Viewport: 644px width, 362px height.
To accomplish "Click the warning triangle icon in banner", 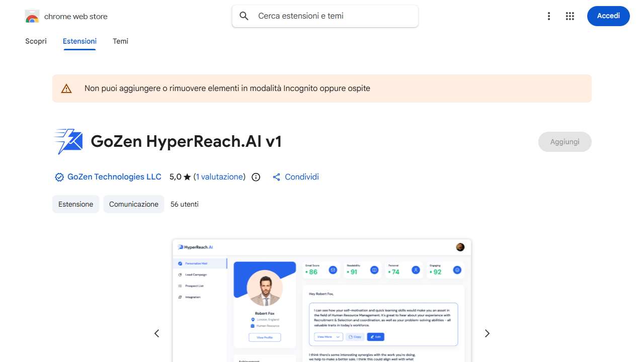I will tap(66, 88).
